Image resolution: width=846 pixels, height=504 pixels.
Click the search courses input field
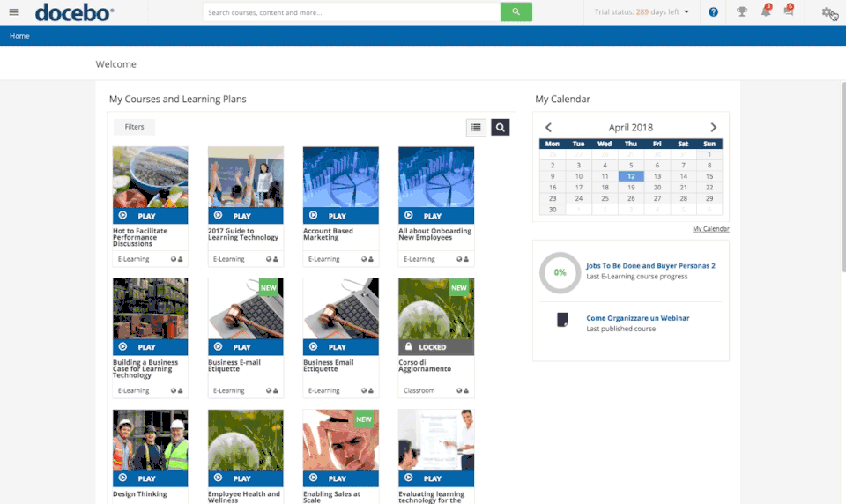(x=352, y=11)
